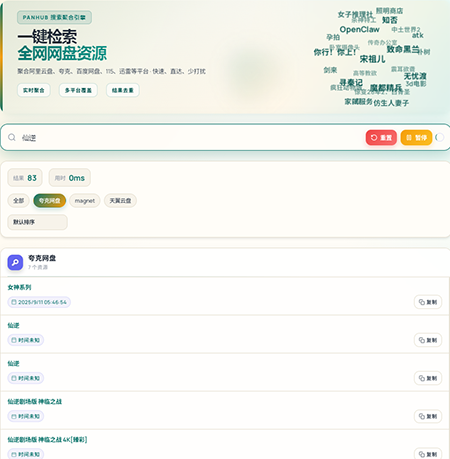Click the 夸克网盘 section heading
The image size is (450, 459).
pyautogui.click(x=42, y=258)
